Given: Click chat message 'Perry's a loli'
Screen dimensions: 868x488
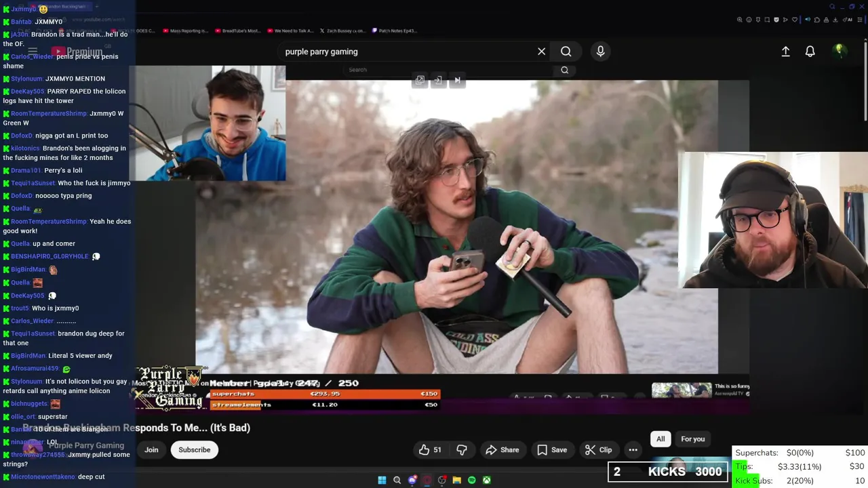Looking at the screenshot, I should 63,171.
